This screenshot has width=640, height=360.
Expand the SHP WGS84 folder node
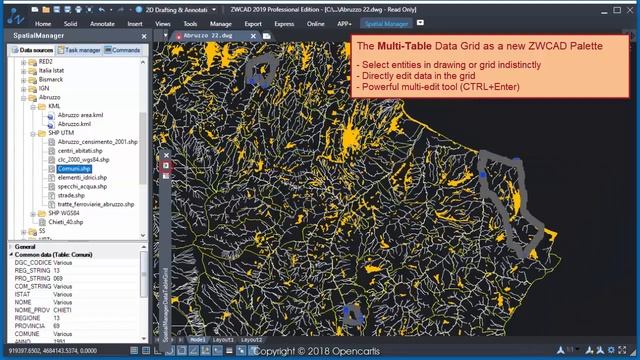[33, 214]
